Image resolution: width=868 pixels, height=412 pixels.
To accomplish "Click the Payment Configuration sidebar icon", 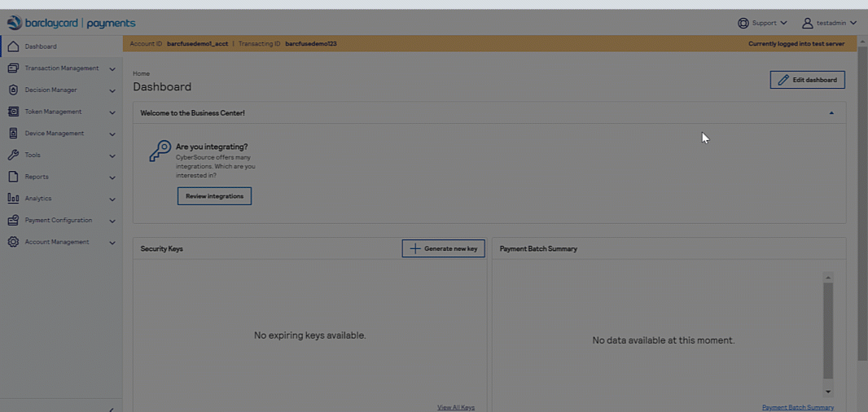I will click(12, 221).
